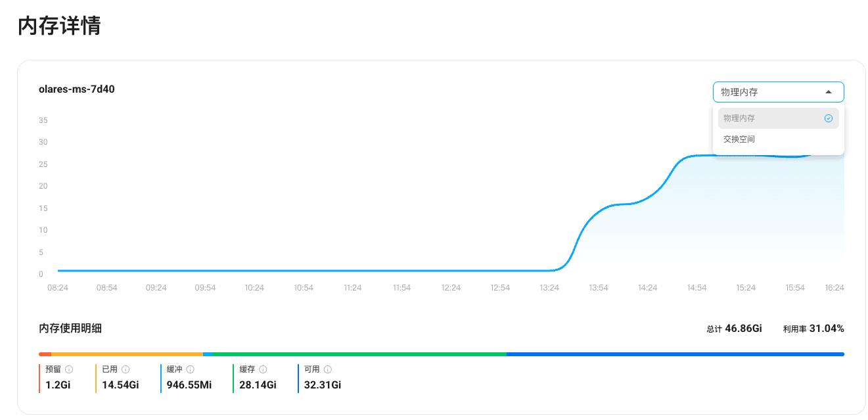Screen dimensions: 868x420
Task: Click blue 可用 segment of usage bar
Action: pyautogui.click(x=675, y=354)
